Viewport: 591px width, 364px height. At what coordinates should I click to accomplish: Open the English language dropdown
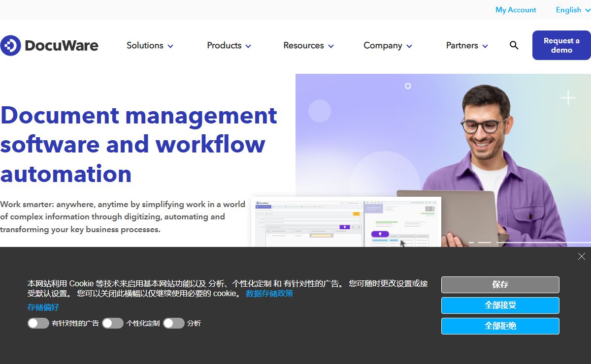[573, 10]
